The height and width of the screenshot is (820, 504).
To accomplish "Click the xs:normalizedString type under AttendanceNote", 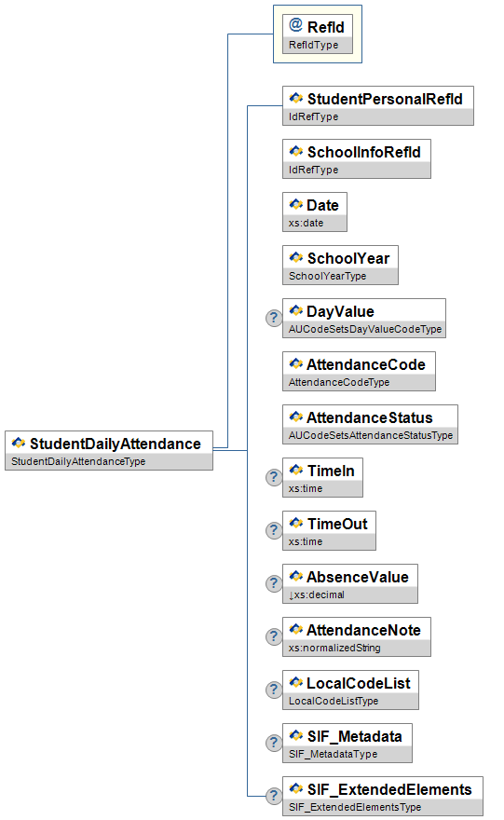I will 334,648.
